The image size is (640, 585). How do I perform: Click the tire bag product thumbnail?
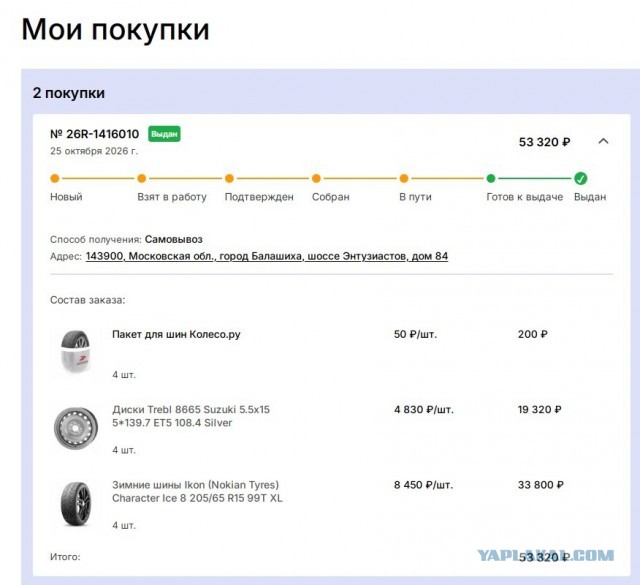[76, 351]
